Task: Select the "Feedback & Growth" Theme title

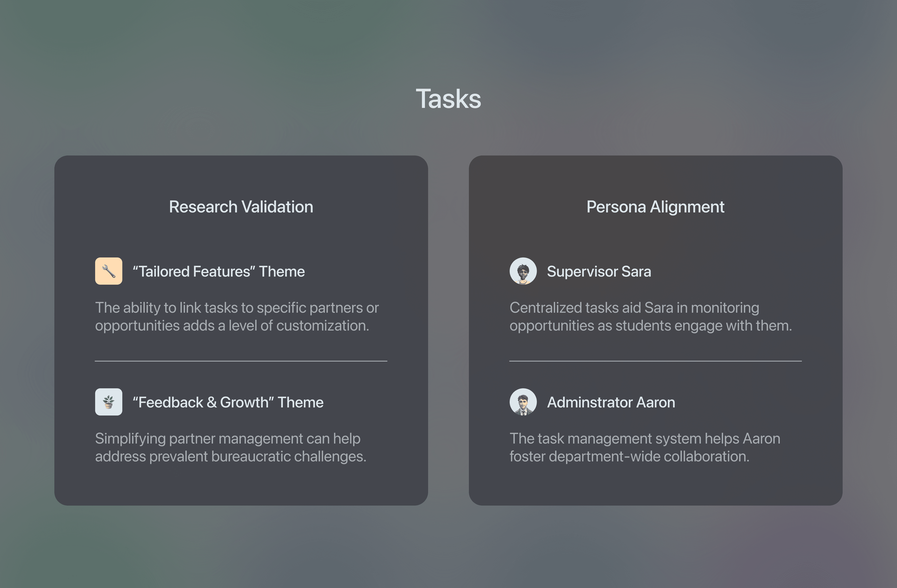Action: (228, 402)
